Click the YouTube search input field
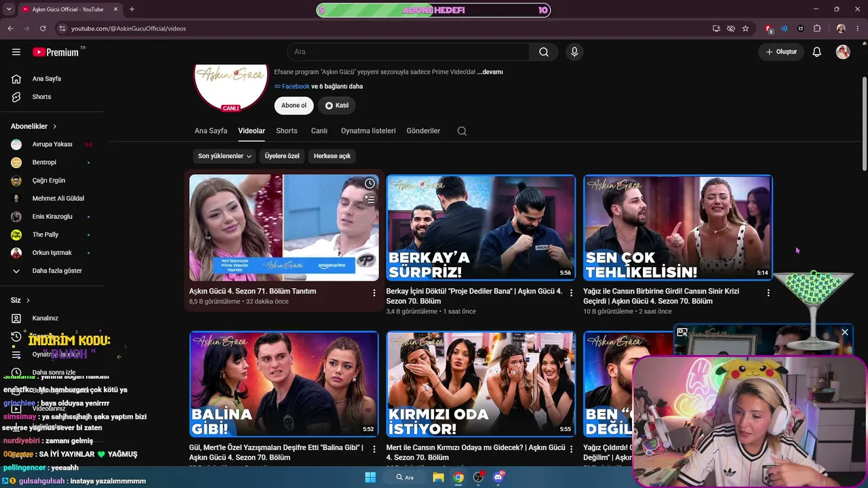This screenshot has height=488, width=868. coord(409,52)
